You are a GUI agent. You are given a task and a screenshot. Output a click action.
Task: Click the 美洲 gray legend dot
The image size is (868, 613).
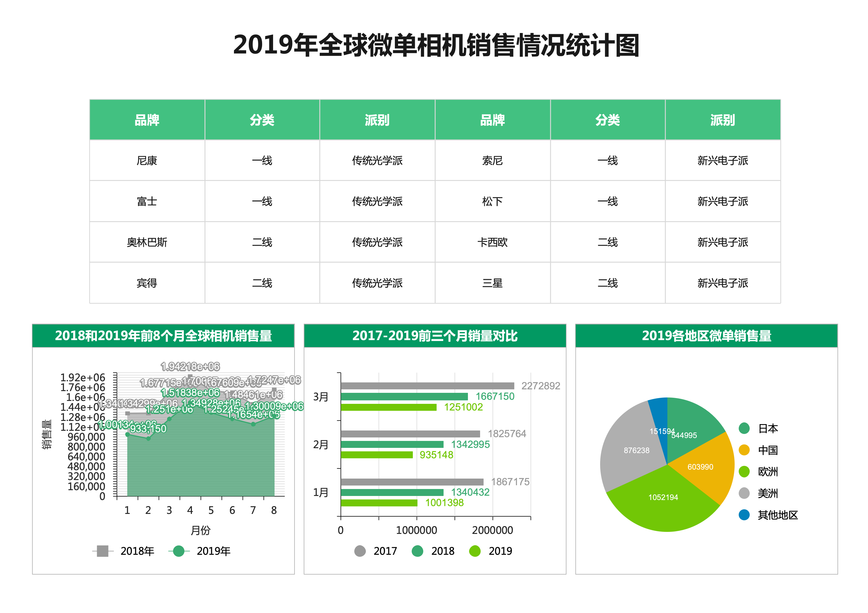[x=744, y=493]
